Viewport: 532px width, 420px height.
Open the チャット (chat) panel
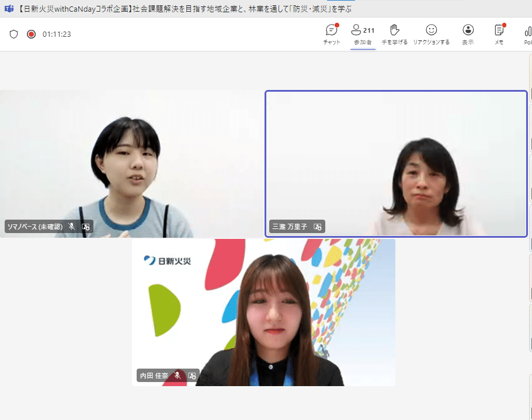click(331, 33)
